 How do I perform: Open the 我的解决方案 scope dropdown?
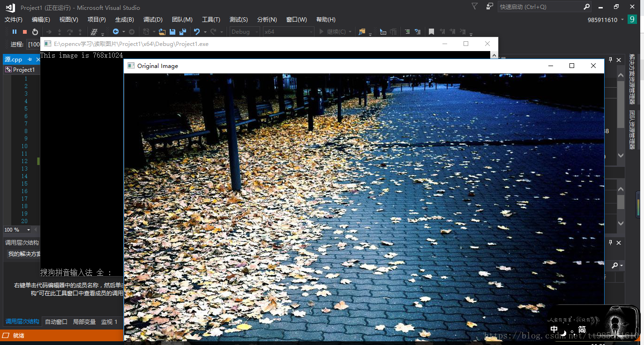click(23, 254)
